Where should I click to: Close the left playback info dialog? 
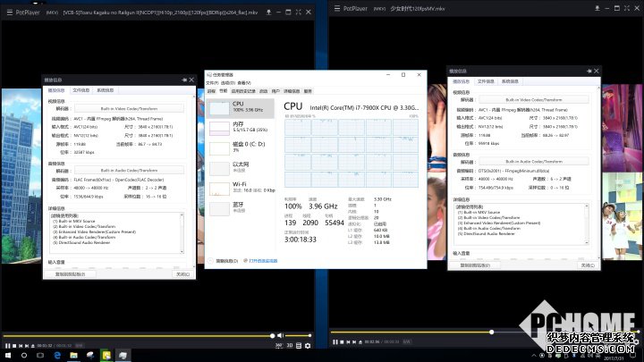pyautogui.click(x=191, y=80)
